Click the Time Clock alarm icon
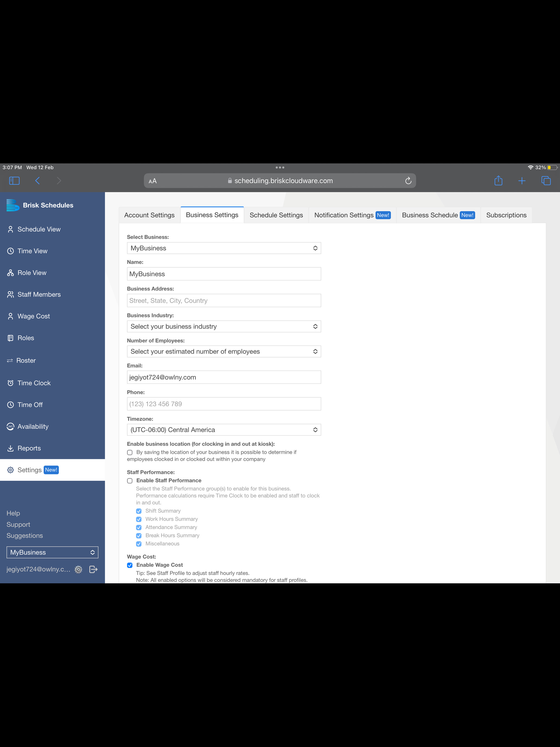 11,383
